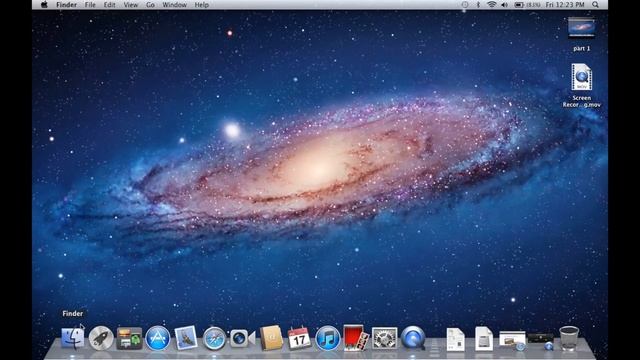Click the volume speaker icon
The height and width of the screenshot is (360, 640).
(504, 5)
